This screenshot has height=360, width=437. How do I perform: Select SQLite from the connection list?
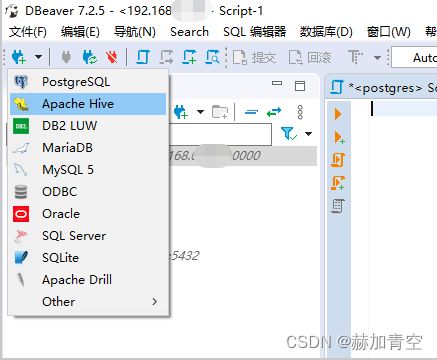88,258
